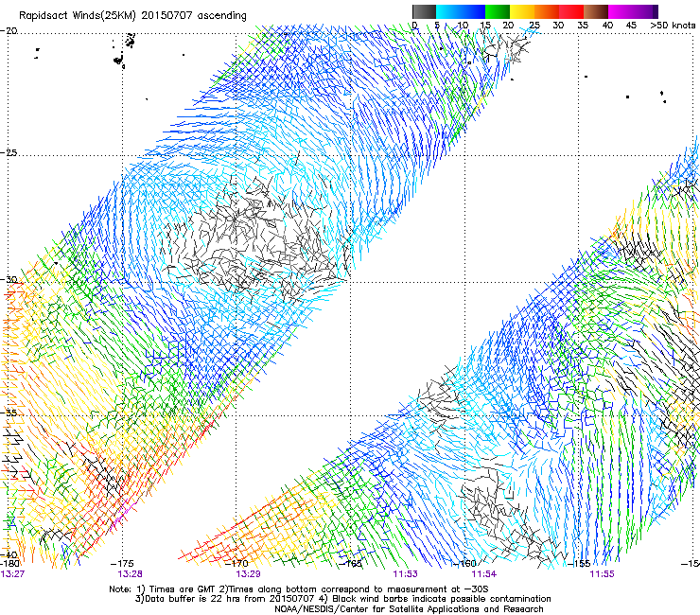Click the red 30-35 knots legend swatch
This screenshot has height=615, width=700.
pyautogui.click(x=571, y=11)
